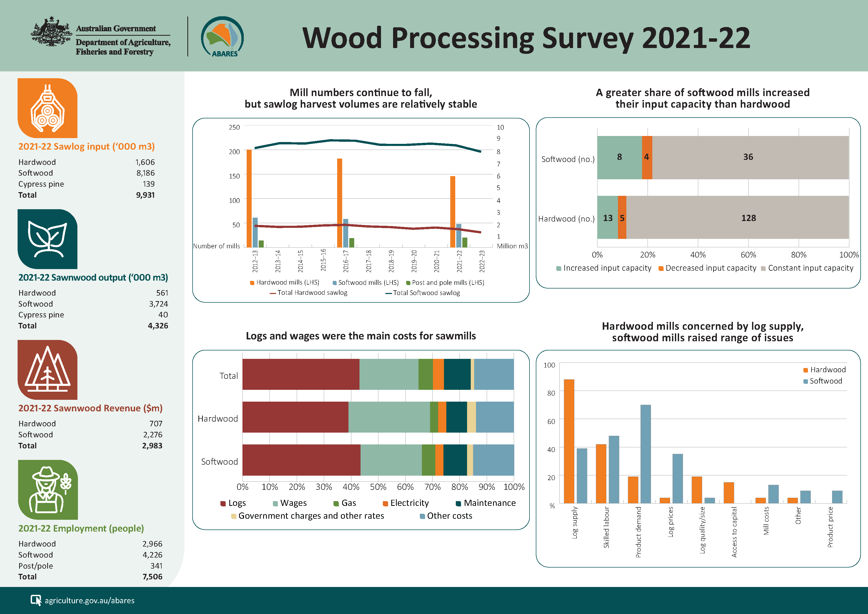Viewport: 868px width, 614px height.
Task: Click the sawnwood output total 4,326
Action: pos(158,326)
